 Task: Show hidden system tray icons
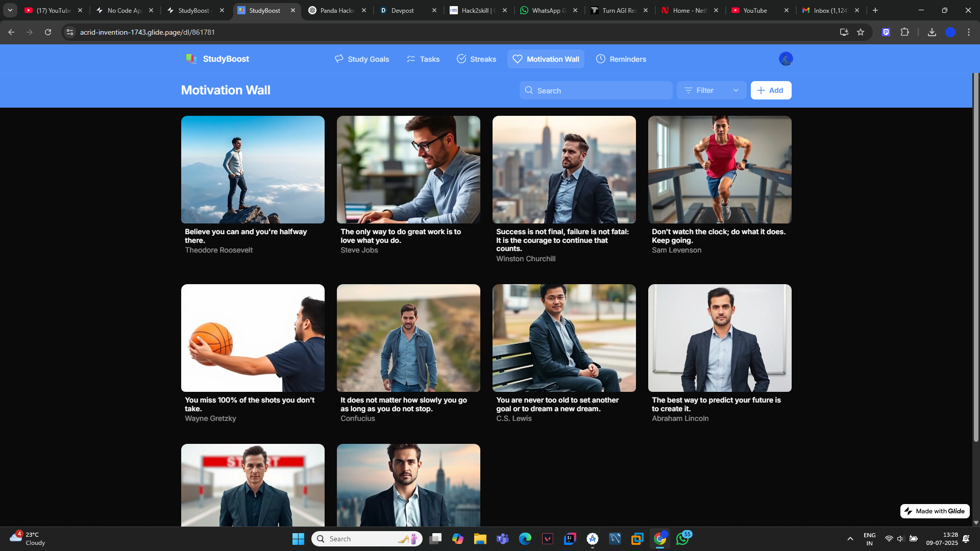tap(850, 539)
